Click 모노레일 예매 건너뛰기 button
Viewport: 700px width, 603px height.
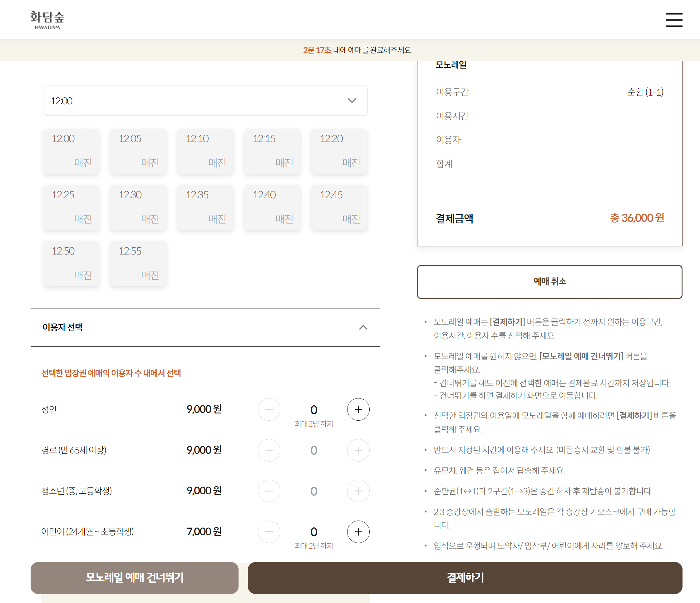tap(135, 578)
